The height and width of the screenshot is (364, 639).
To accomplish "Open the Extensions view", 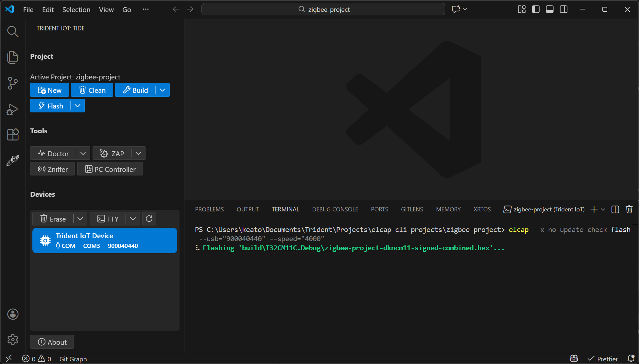I will [x=13, y=135].
